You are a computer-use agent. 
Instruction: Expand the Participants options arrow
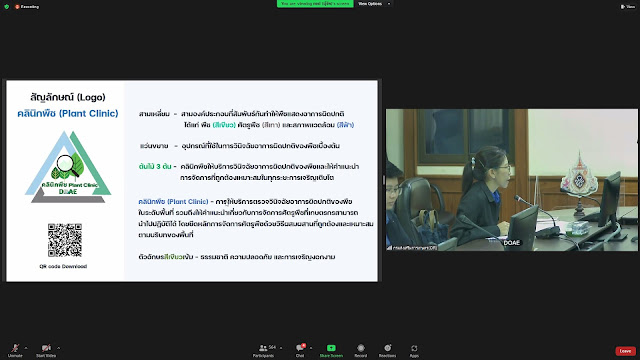pos(281,348)
